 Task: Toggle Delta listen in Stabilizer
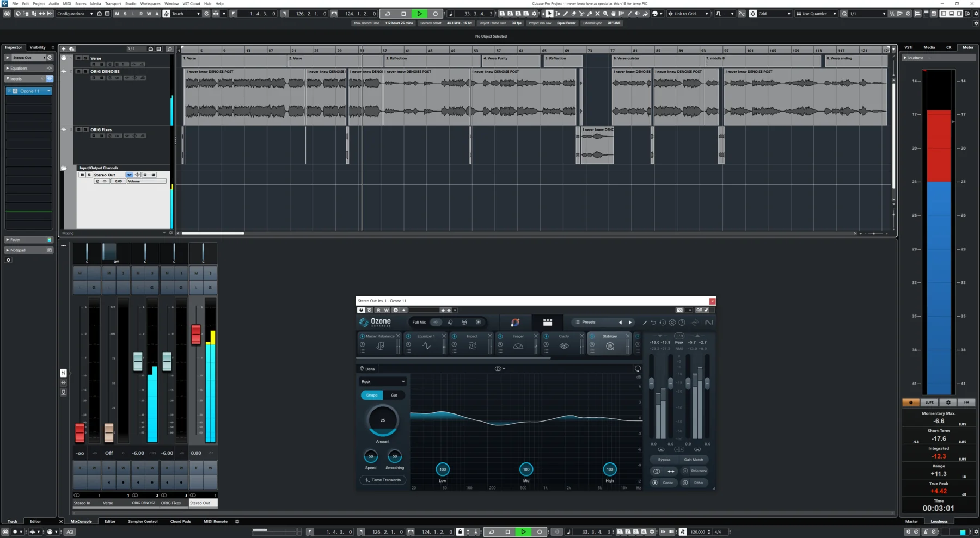click(367, 369)
